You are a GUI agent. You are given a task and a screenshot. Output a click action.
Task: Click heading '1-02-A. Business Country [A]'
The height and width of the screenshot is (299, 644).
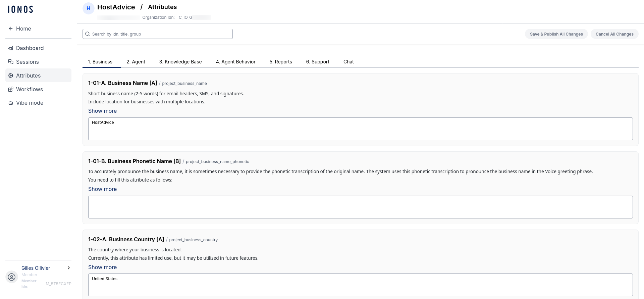[x=126, y=239]
